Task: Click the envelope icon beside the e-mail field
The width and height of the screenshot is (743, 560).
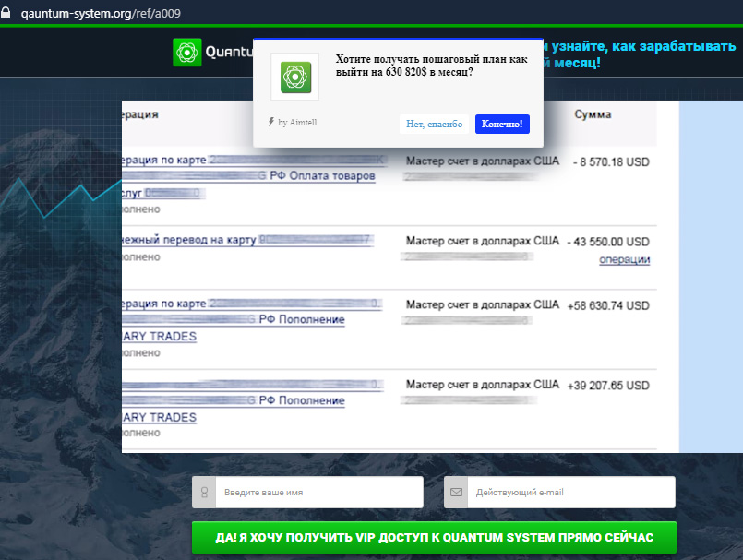Action: (456, 493)
